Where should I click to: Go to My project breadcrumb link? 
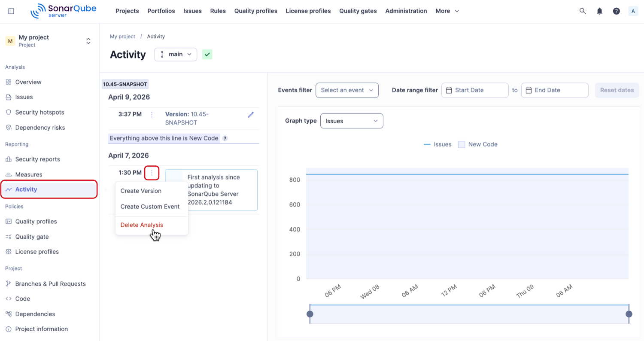click(122, 37)
